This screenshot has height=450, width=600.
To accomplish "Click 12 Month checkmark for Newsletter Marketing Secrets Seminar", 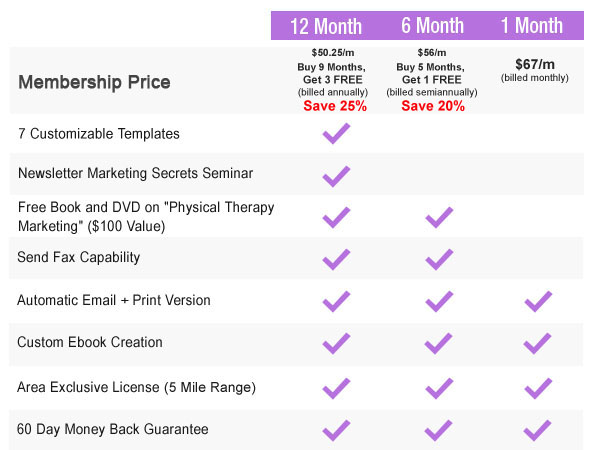I will tap(336, 176).
